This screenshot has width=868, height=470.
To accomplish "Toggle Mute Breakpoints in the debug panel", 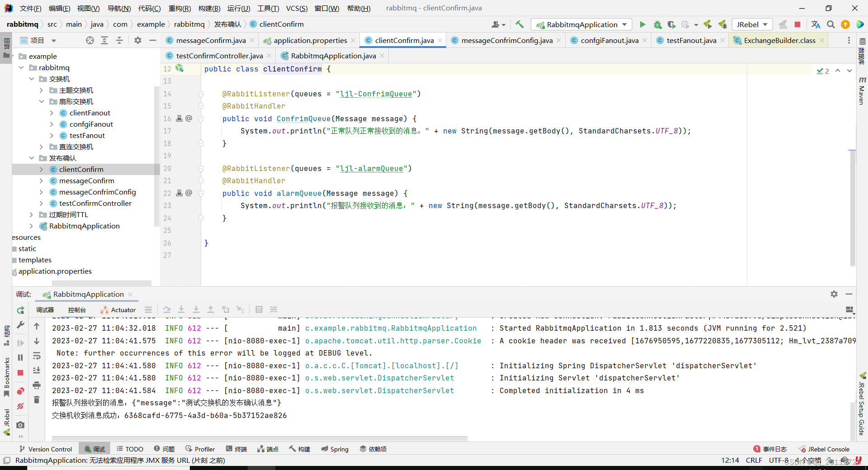I will point(20,406).
